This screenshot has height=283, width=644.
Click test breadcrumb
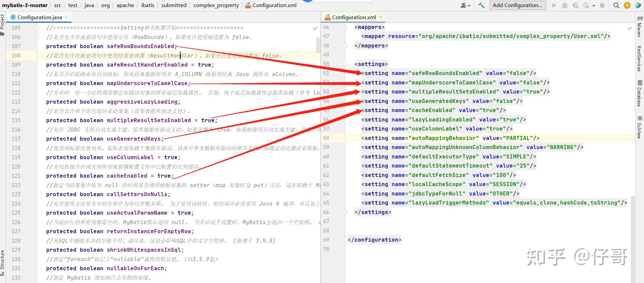coord(73,5)
